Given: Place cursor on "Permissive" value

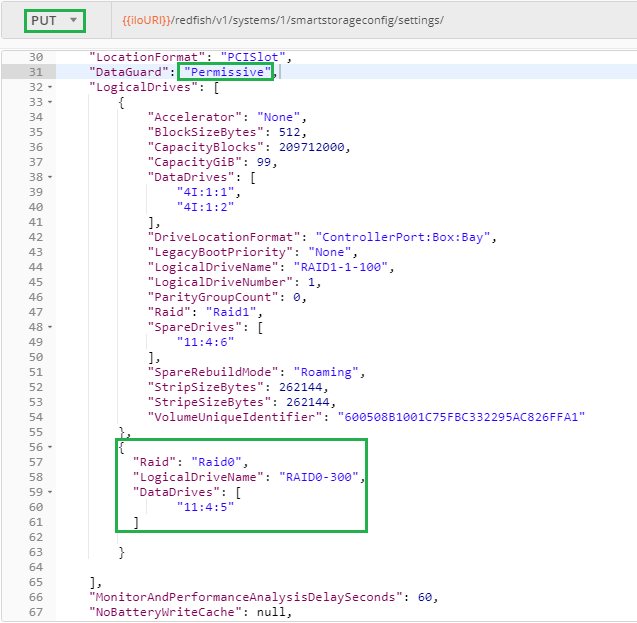Looking at the screenshot, I should tap(228, 72).
